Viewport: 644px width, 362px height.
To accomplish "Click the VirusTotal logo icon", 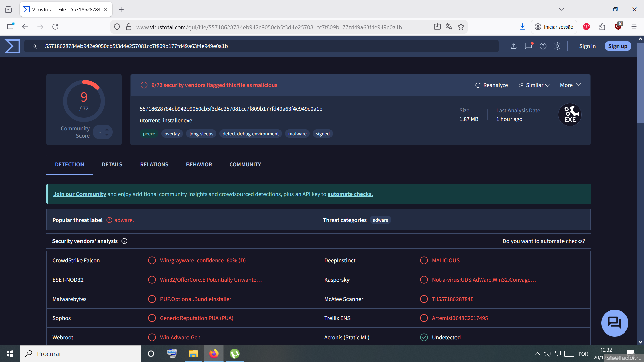I will pyautogui.click(x=12, y=46).
